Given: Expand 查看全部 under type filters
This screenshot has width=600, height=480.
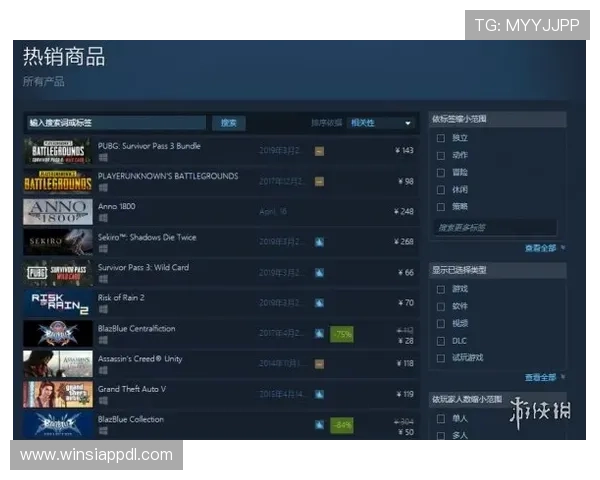Looking at the screenshot, I should (x=542, y=377).
